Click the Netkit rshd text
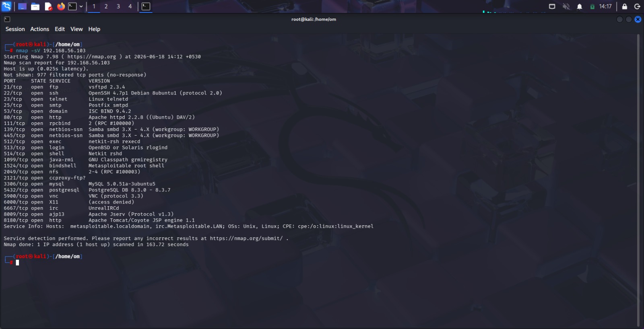Image resolution: width=644 pixels, height=329 pixels. coord(105,153)
